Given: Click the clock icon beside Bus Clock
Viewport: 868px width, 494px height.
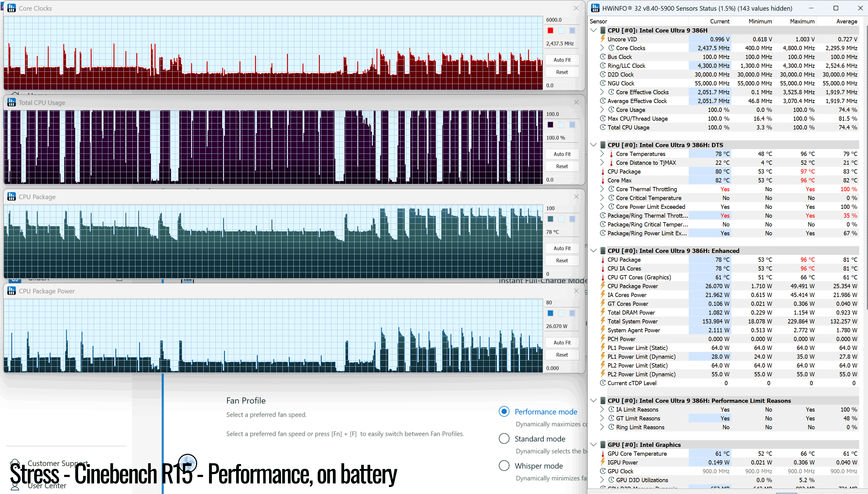Looking at the screenshot, I should (x=603, y=57).
